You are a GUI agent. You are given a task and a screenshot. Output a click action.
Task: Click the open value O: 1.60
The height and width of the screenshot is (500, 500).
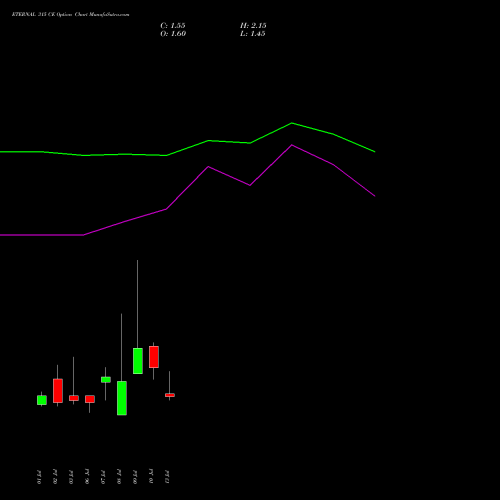click(173, 34)
